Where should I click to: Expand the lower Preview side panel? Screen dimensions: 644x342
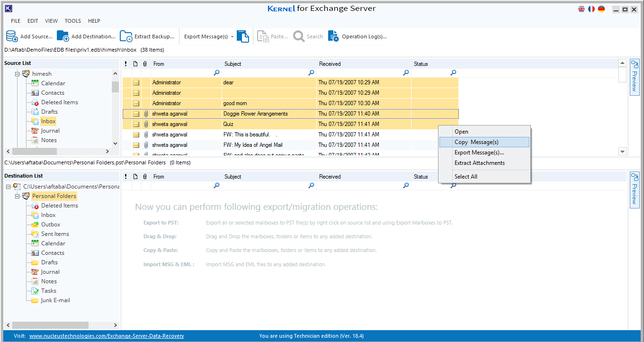coord(635,189)
